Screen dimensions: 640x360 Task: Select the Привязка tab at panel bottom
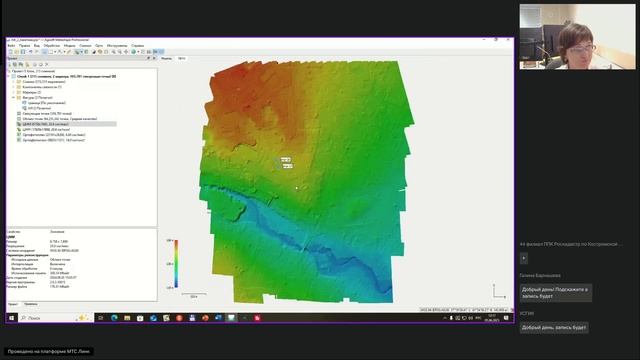coord(31,304)
